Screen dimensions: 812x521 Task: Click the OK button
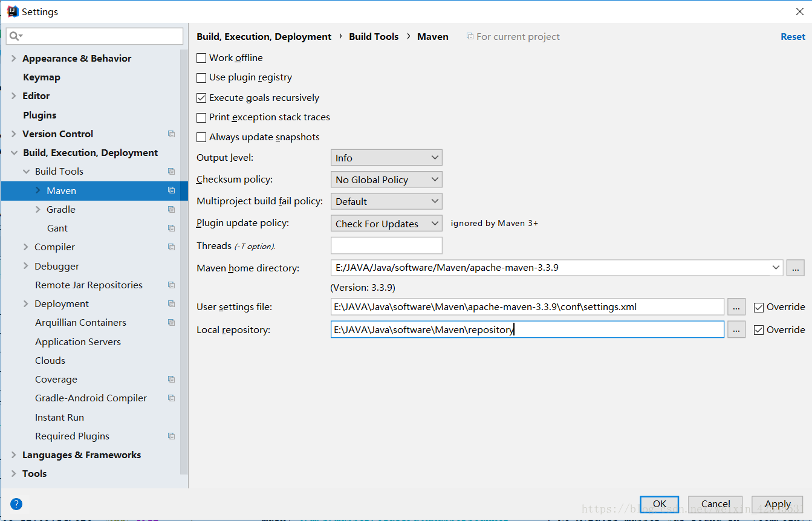pos(659,504)
